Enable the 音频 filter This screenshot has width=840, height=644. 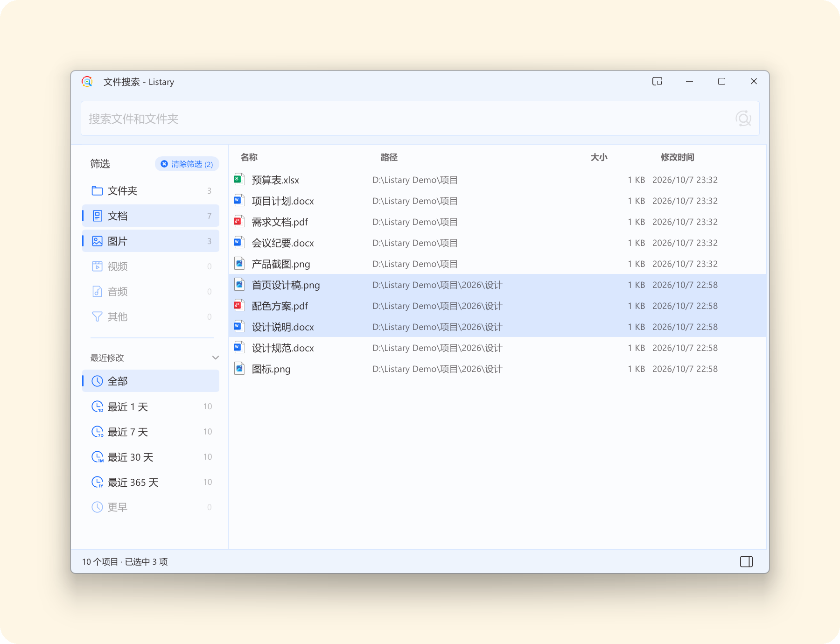pyautogui.click(x=151, y=291)
